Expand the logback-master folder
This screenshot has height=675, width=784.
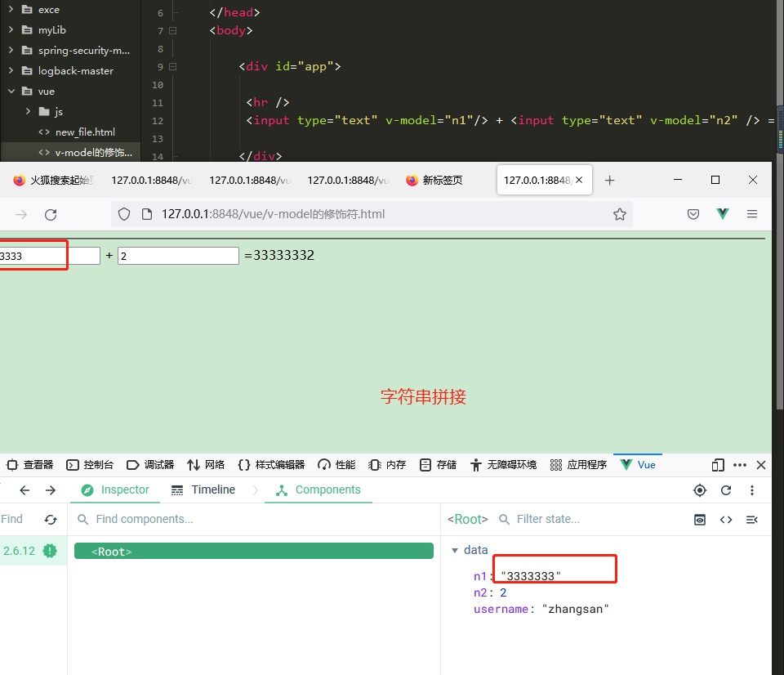(x=11, y=70)
